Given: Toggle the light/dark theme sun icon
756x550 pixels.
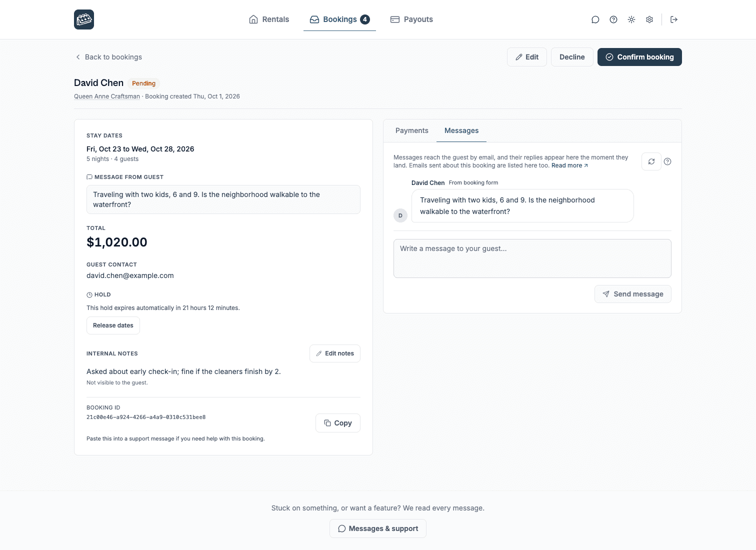Looking at the screenshot, I should (631, 19).
